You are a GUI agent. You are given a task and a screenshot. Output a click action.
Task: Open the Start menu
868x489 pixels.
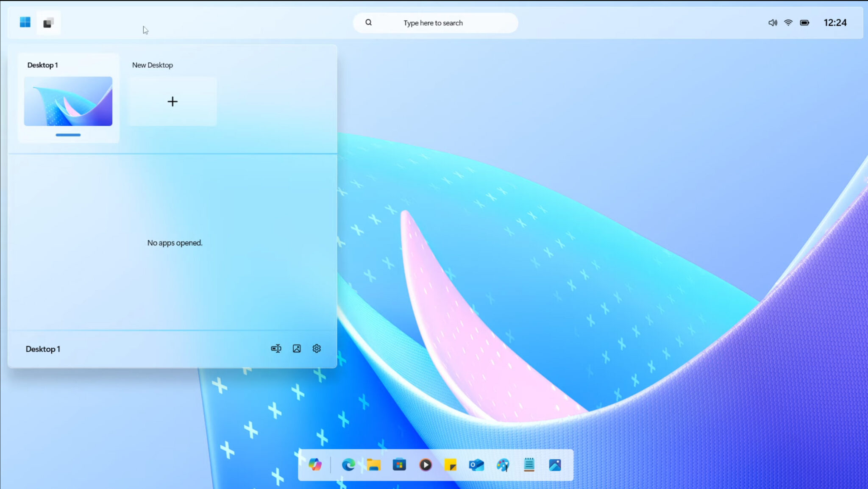point(25,22)
